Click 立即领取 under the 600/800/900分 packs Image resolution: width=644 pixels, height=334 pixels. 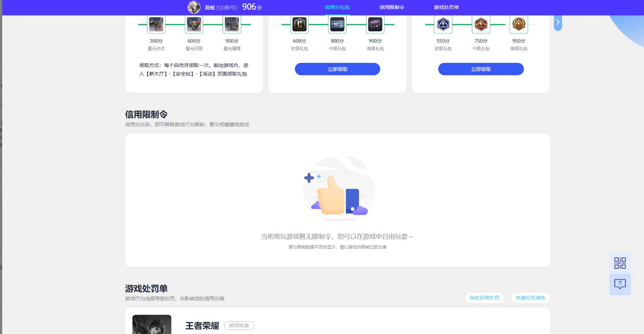point(337,69)
